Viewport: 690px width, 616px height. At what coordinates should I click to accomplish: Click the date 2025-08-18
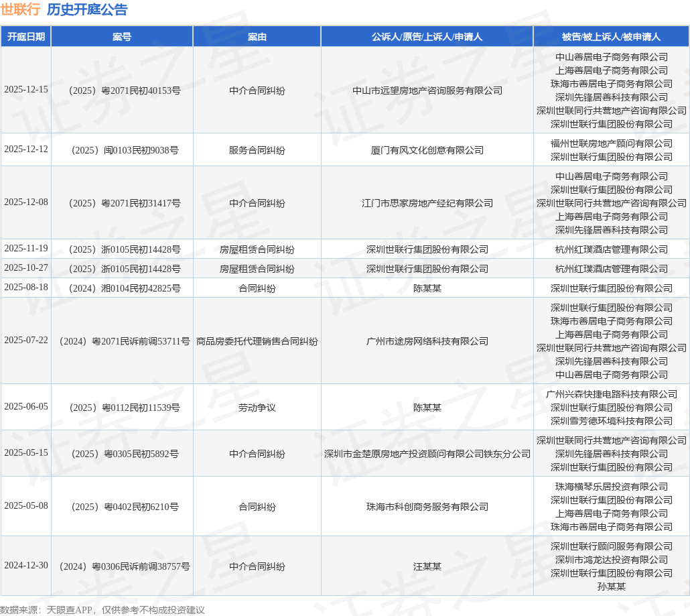pos(26,287)
